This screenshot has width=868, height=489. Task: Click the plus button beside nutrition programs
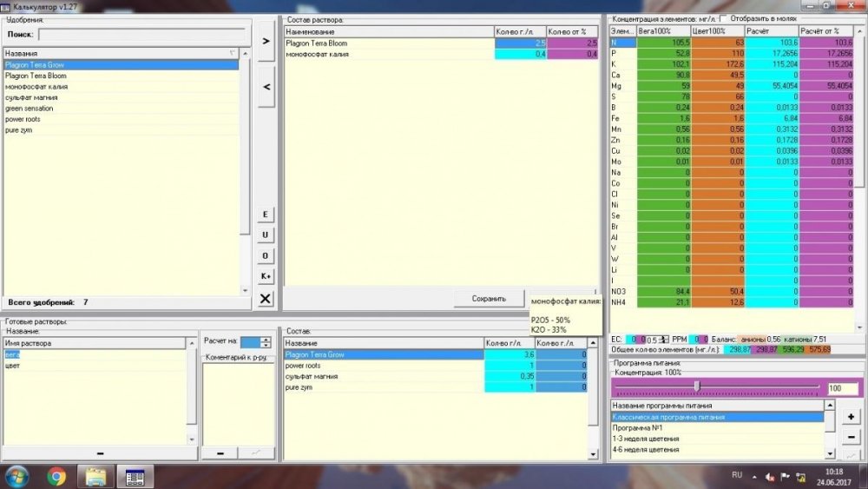[851, 416]
